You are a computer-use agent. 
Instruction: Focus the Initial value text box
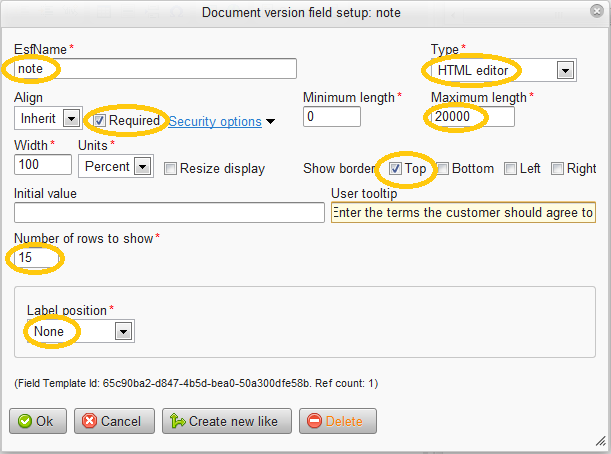(170, 213)
